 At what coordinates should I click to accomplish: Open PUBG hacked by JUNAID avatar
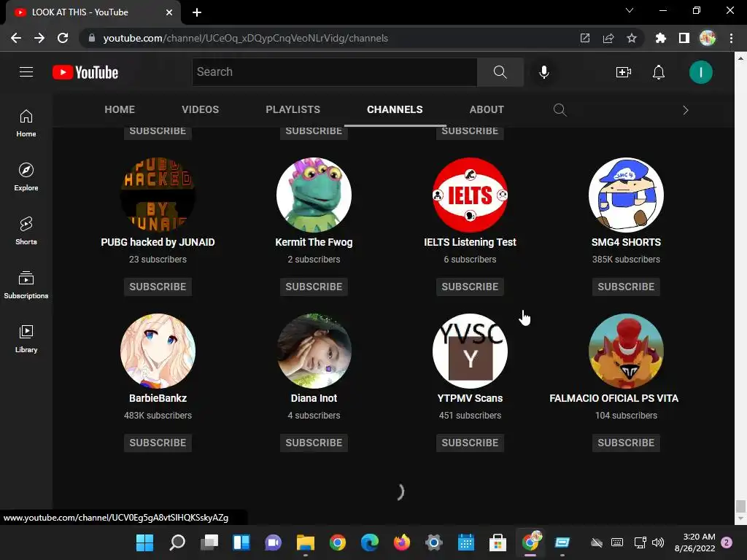click(x=158, y=195)
